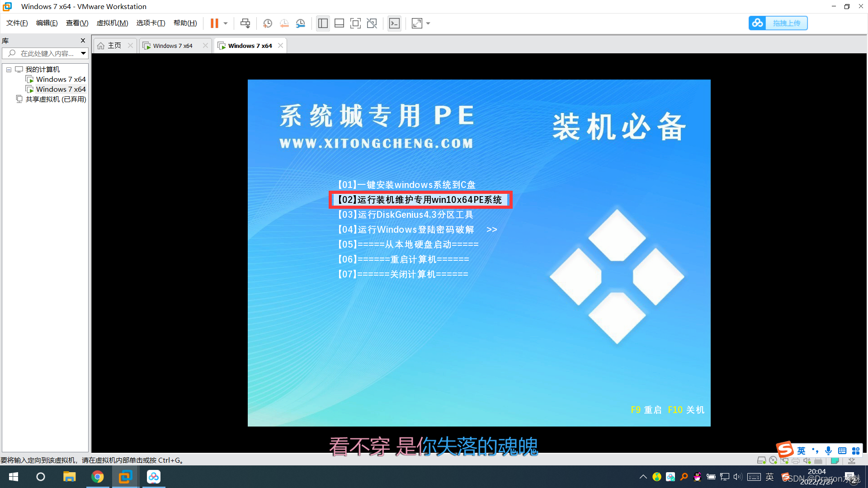Select boot option 03 DiskGenius
This screenshot has height=488, width=868.
point(406,215)
